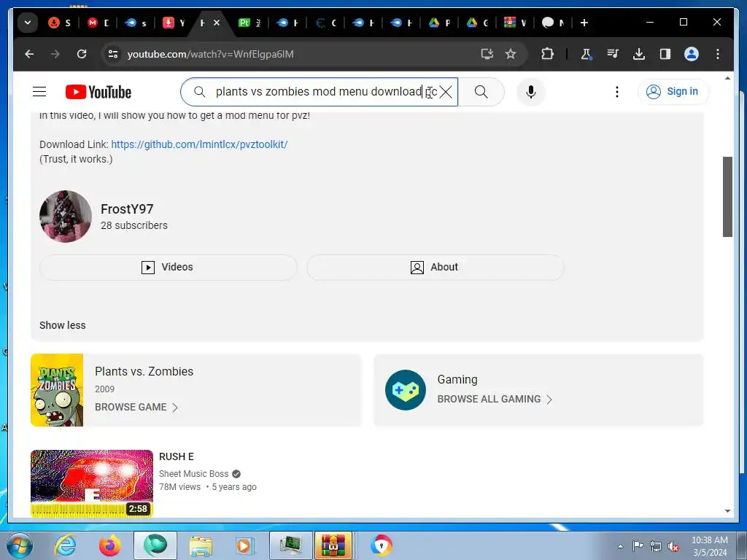The width and height of the screenshot is (747, 560).
Task: Open the Sheet Music Boss channel name
Action: [193, 474]
